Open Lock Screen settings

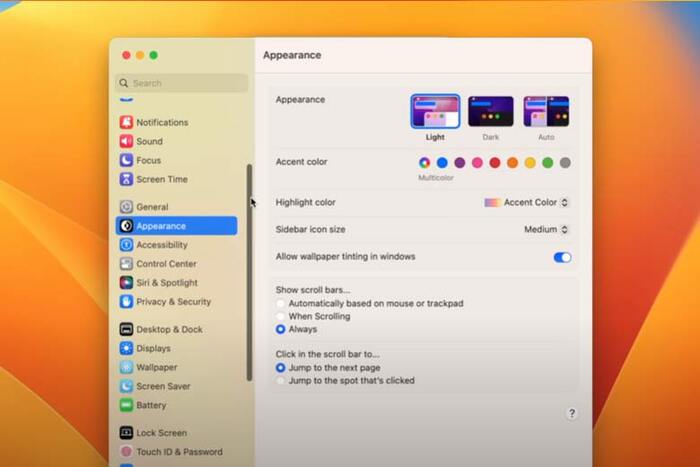tap(176, 433)
